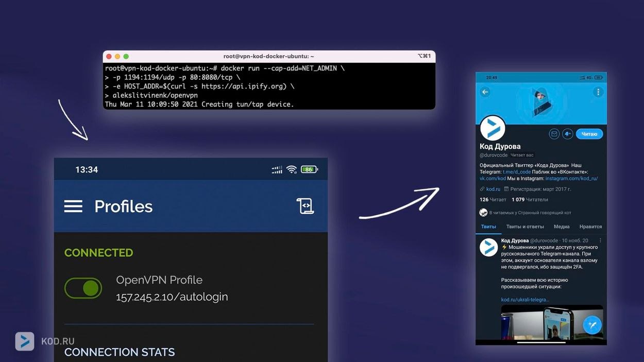Screen dimensions: 644x362
Task: Open the instagram.com/kod_ru/ link
Action: pos(571,178)
